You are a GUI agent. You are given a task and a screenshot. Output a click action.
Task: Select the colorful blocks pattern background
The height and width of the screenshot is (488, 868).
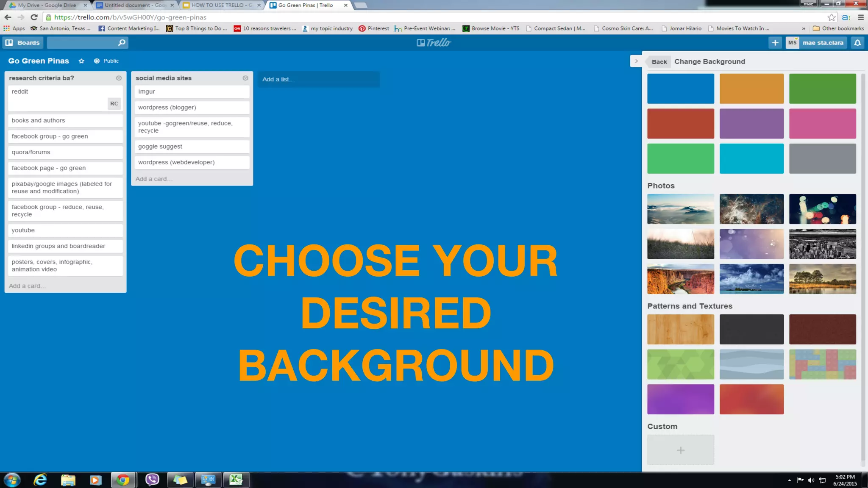click(823, 364)
